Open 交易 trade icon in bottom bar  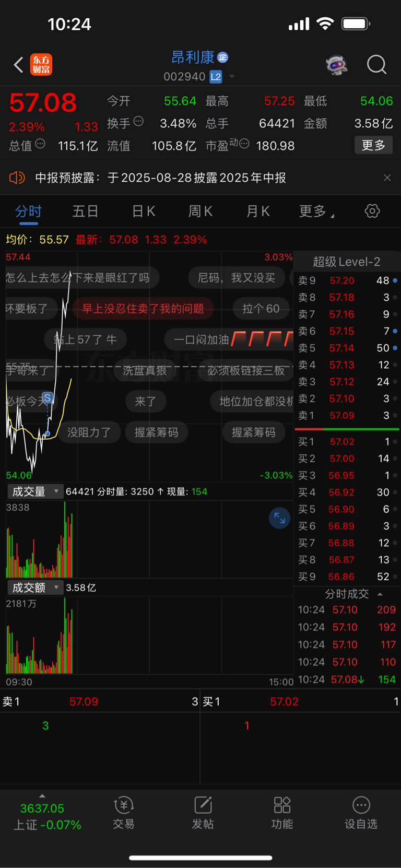point(124,813)
